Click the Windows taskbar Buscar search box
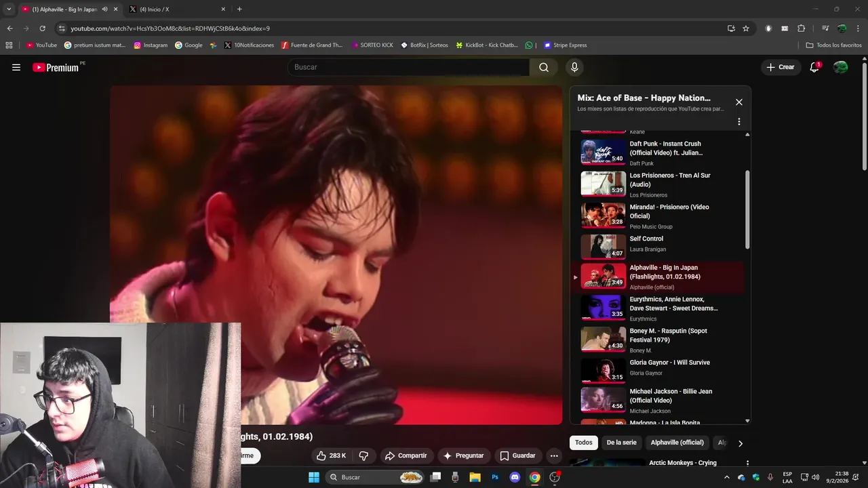 (375, 477)
